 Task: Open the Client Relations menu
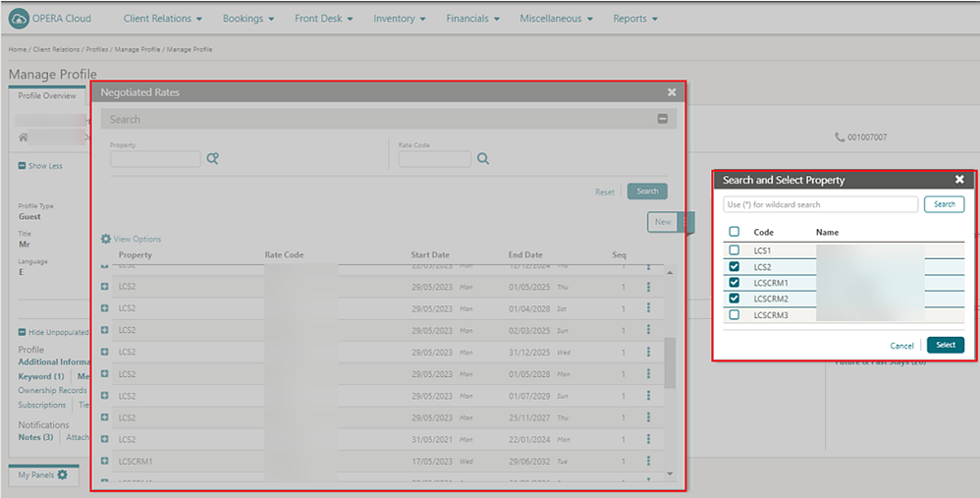coord(162,19)
